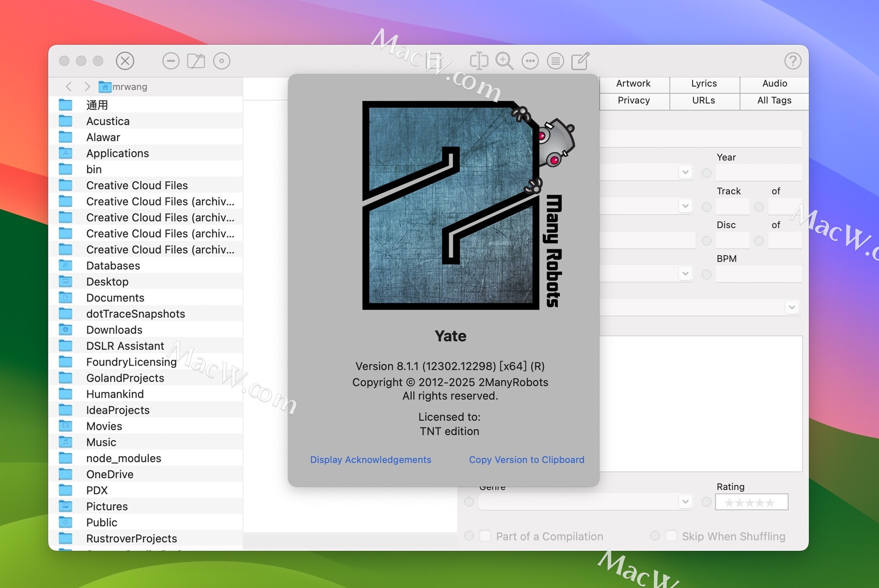The width and height of the screenshot is (879, 588).
Task: Switch to the Artwork tab
Action: point(634,84)
